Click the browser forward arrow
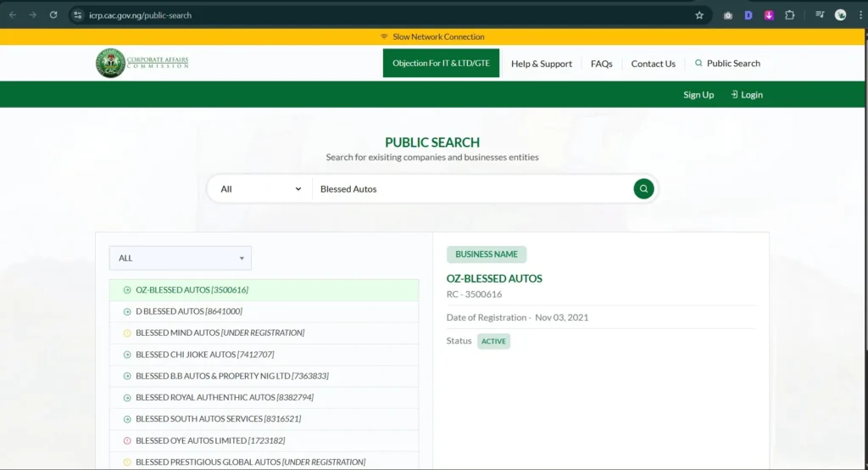This screenshot has width=868, height=470. click(33, 15)
